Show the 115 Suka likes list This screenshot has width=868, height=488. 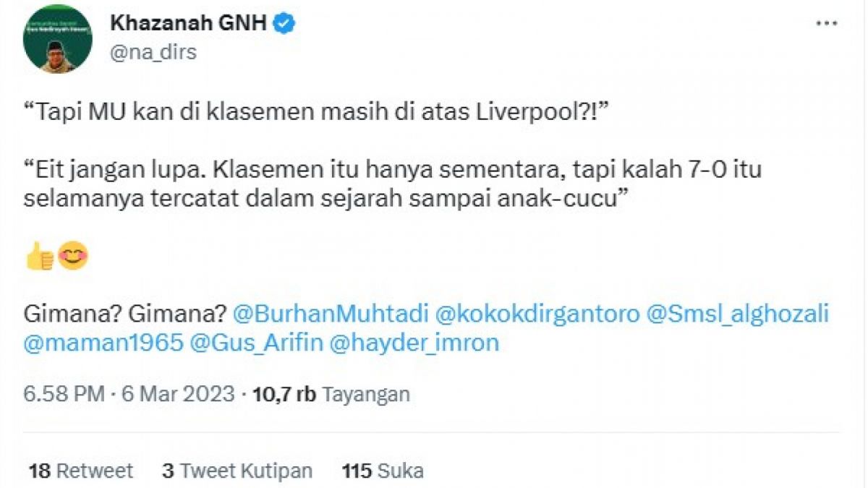[x=383, y=471]
